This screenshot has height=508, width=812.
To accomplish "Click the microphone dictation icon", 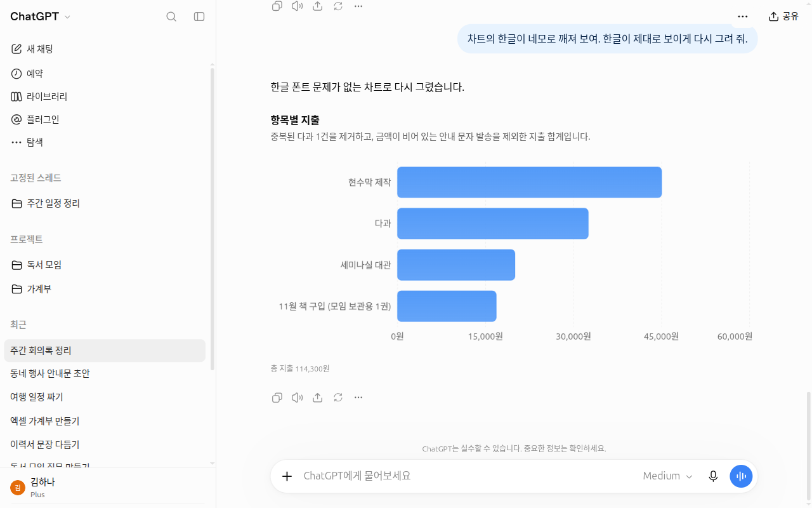I will 713,476.
